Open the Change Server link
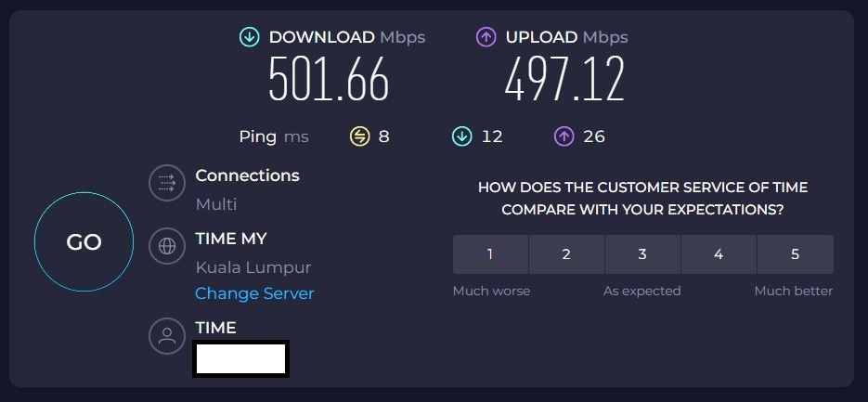The width and height of the screenshot is (868, 402). [x=254, y=293]
